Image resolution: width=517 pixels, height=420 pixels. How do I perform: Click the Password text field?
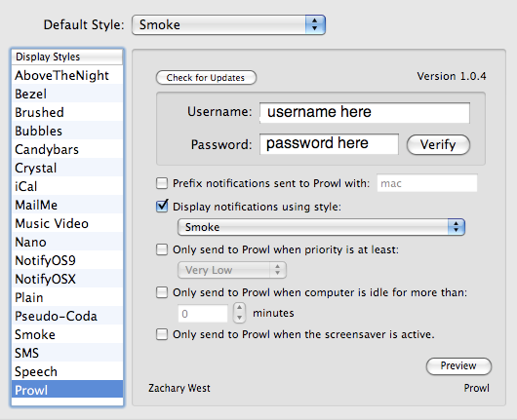329,143
